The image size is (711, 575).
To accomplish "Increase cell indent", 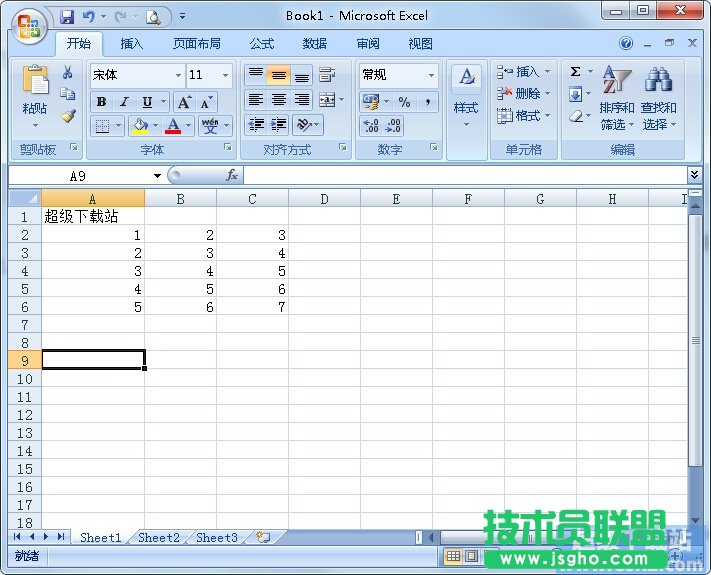I will click(x=278, y=125).
